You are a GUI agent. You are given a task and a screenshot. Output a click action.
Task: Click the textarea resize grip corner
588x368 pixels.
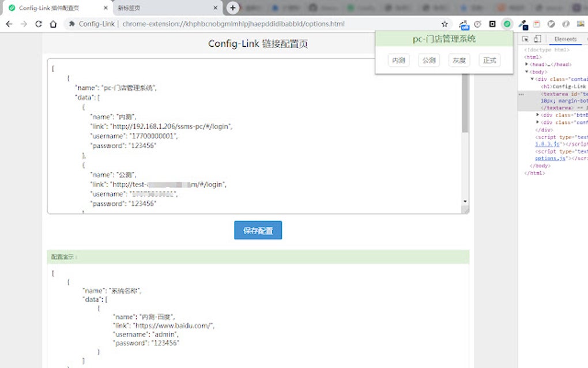coord(465,210)
